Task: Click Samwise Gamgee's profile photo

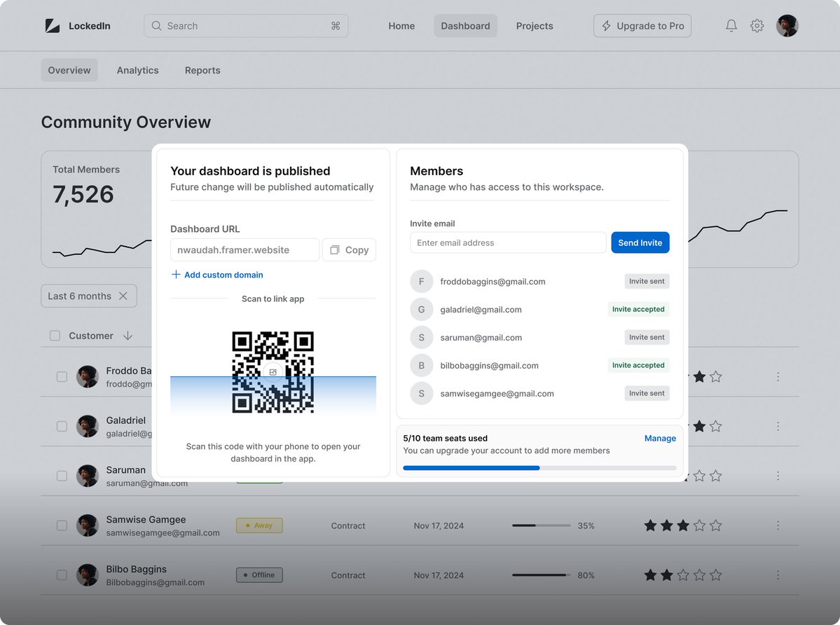Action: pyautogui.click(x=88, y=526)
